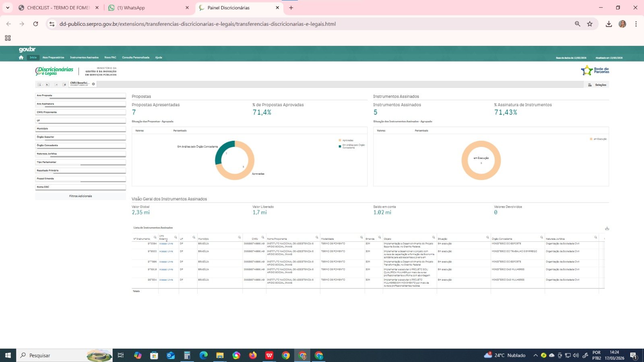
Task: Open the UF filter list
Action: 80,121
